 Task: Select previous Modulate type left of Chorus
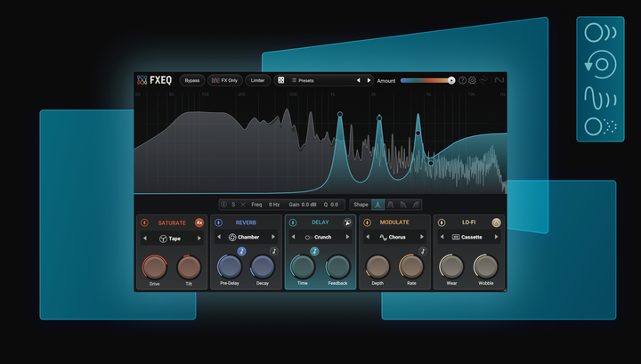368,237
